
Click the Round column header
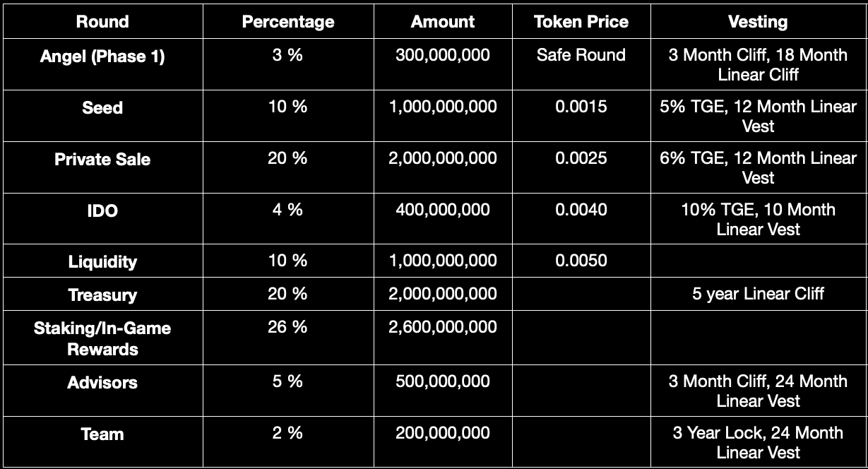(102, 21)
